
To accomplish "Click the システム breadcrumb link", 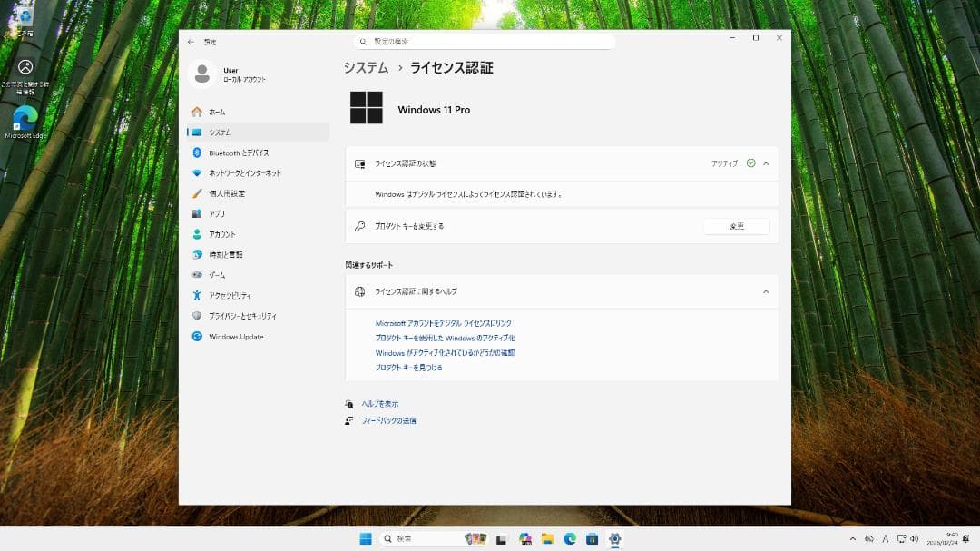I will tap(366, 67).
